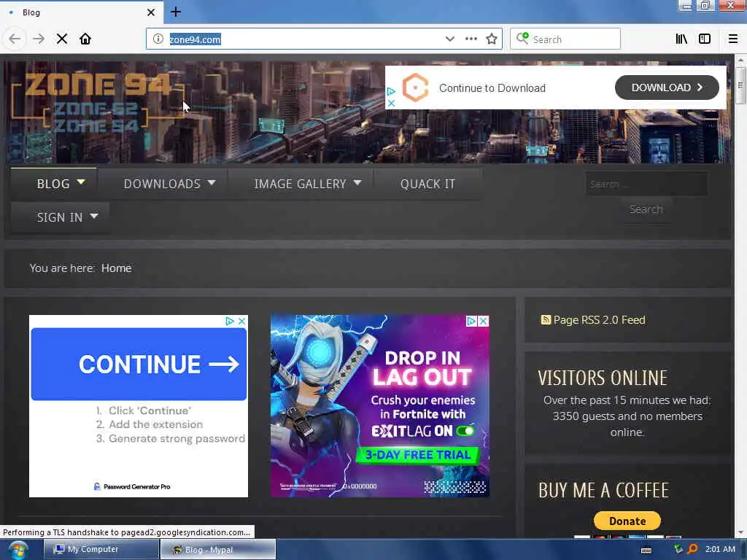Click the ZONE 94 site logo
747x560 pixels.
98,102
